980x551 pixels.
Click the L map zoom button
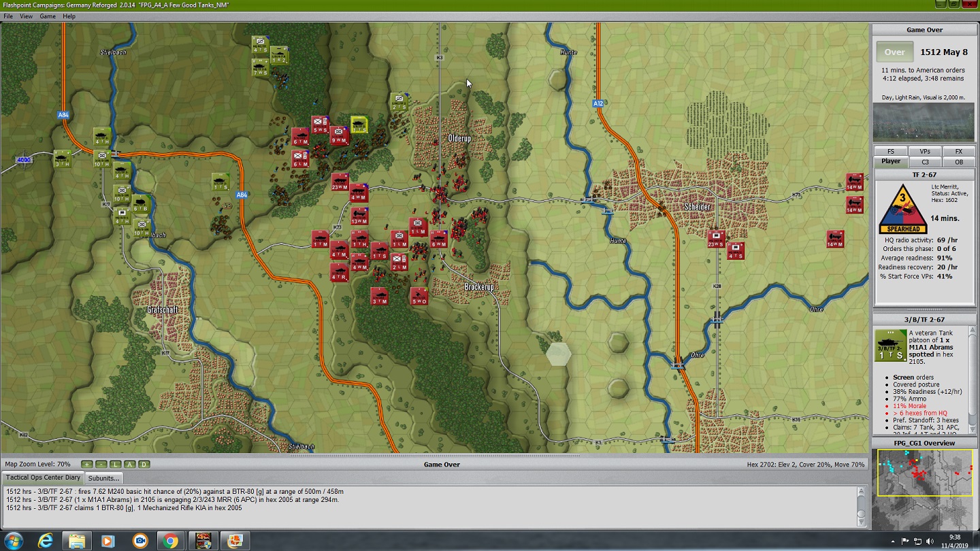115,465
